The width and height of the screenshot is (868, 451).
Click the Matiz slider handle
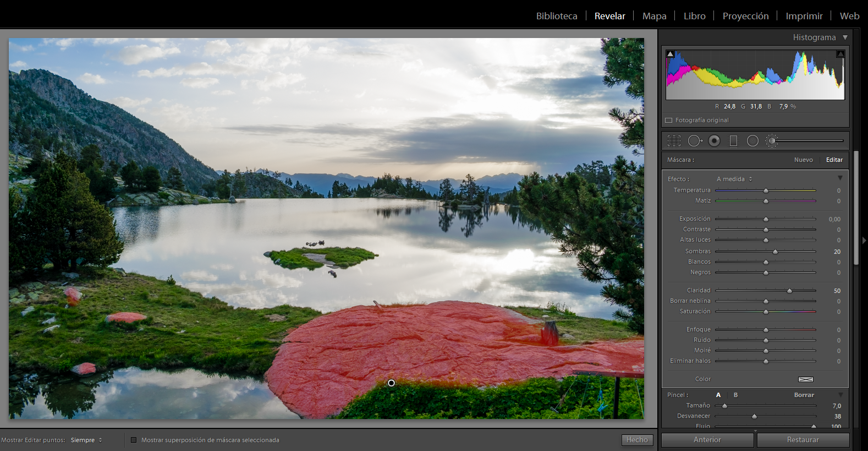tap(766, 201)
